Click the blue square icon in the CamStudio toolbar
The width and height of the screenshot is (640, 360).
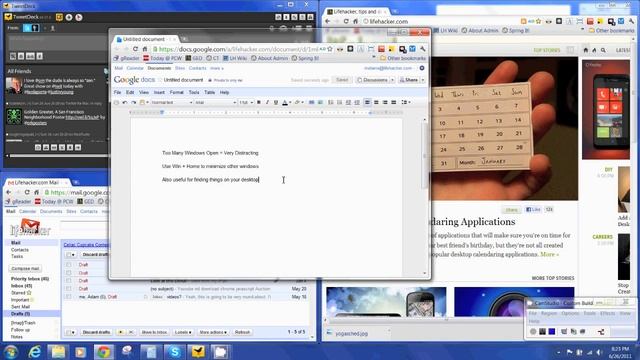click(552, 331)
